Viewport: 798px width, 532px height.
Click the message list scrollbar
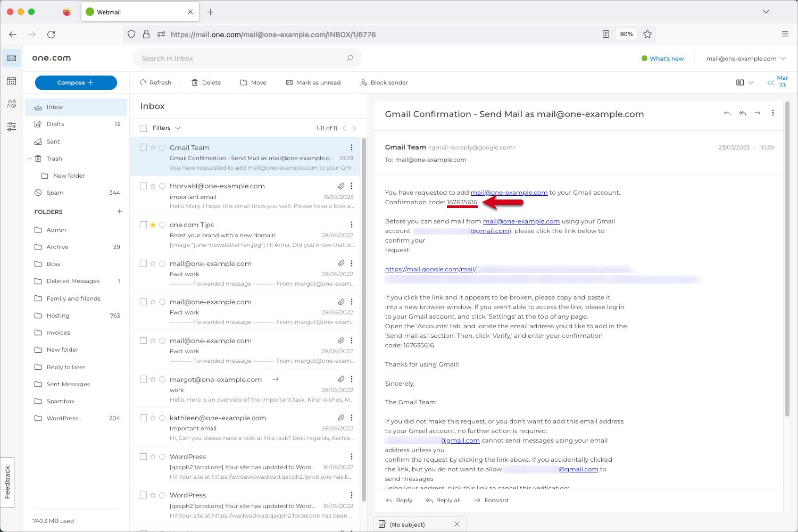tap(364, 319)
